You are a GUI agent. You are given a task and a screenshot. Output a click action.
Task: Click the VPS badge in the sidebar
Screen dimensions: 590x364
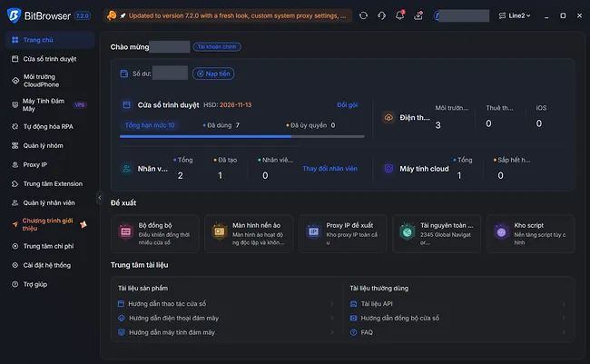coord(80,104)
